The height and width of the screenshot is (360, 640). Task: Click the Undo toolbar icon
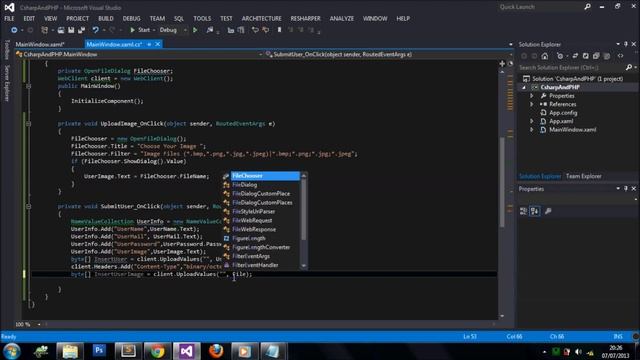(96, 30)
